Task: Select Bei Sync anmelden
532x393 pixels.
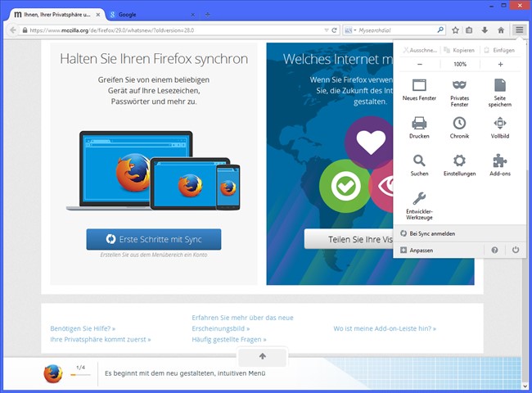Action: 460,233
